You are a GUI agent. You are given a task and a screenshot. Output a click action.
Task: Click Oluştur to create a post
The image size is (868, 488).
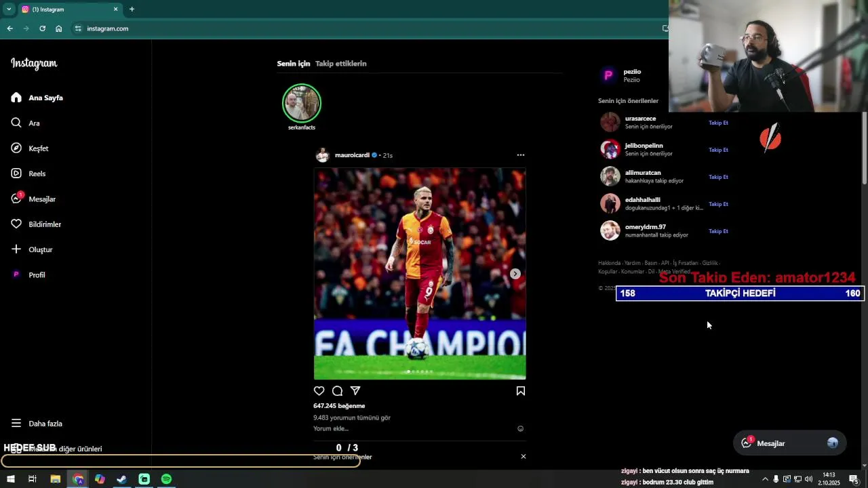[x=32, y=249]
